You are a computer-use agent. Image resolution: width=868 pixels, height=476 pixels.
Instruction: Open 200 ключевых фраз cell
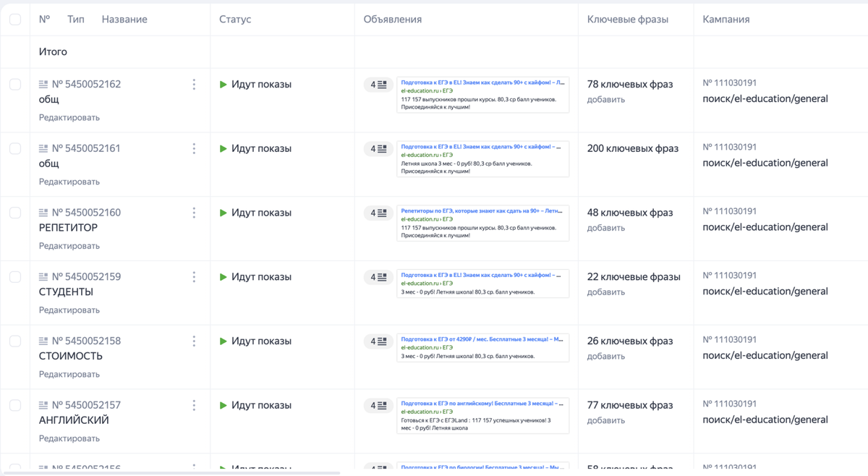633,148
